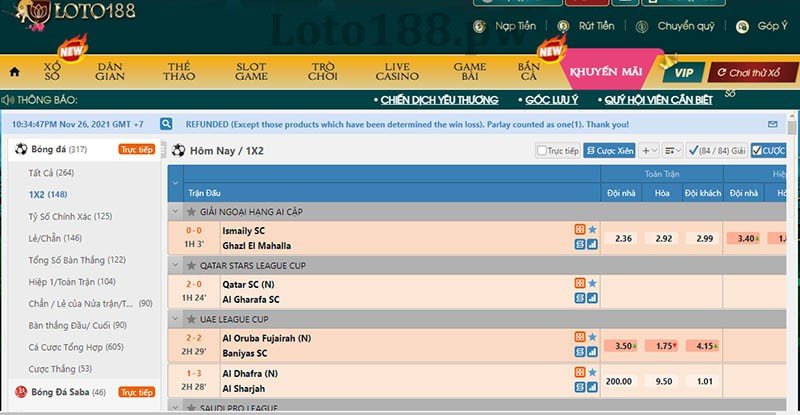Click the LOTO188 logo
Viewport: 800px width, 415px height.
click(77, 14)
